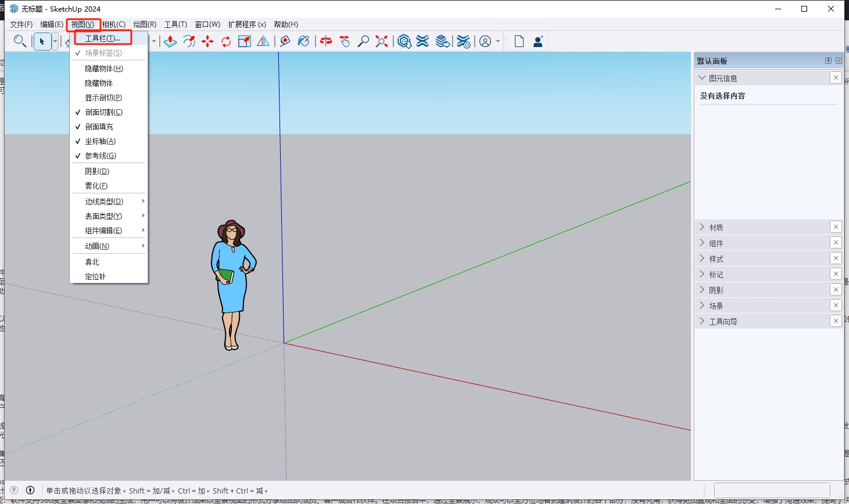Open the 编辑(E) menu
849x504 pixels.
52,24
